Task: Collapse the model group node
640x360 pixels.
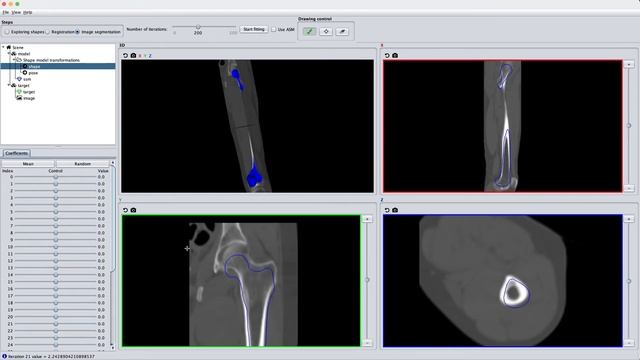Action: tap(9, 53)
